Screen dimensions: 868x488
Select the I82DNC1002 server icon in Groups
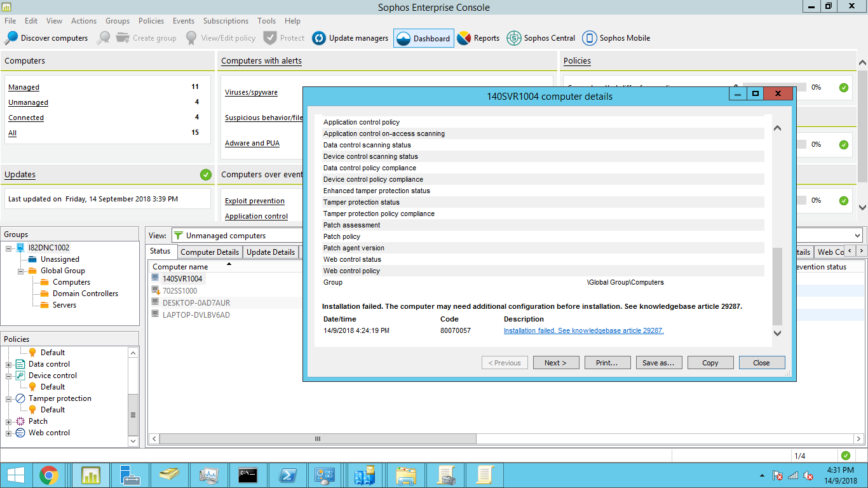pos(21,248)
